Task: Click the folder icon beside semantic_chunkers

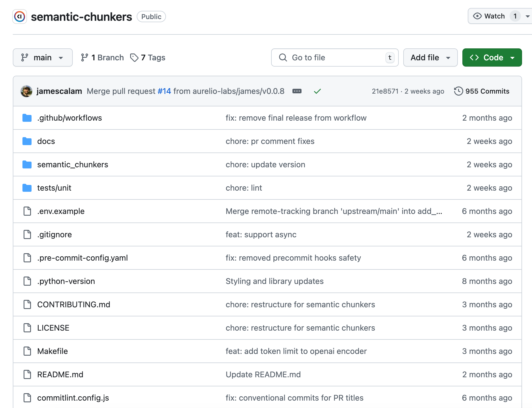Action: click(27, 164)
